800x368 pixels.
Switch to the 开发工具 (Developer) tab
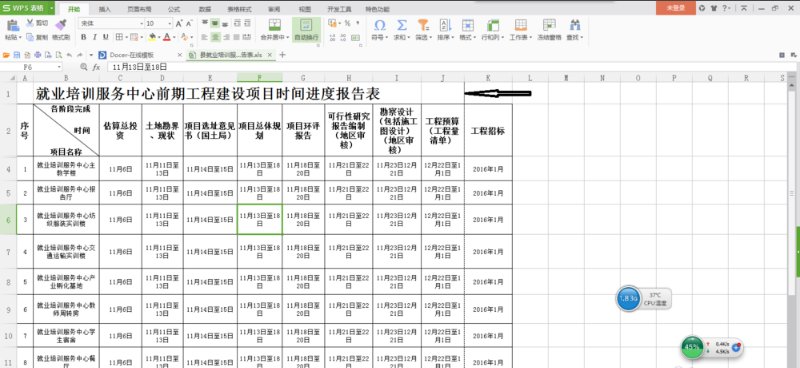(x=339, y=9)
